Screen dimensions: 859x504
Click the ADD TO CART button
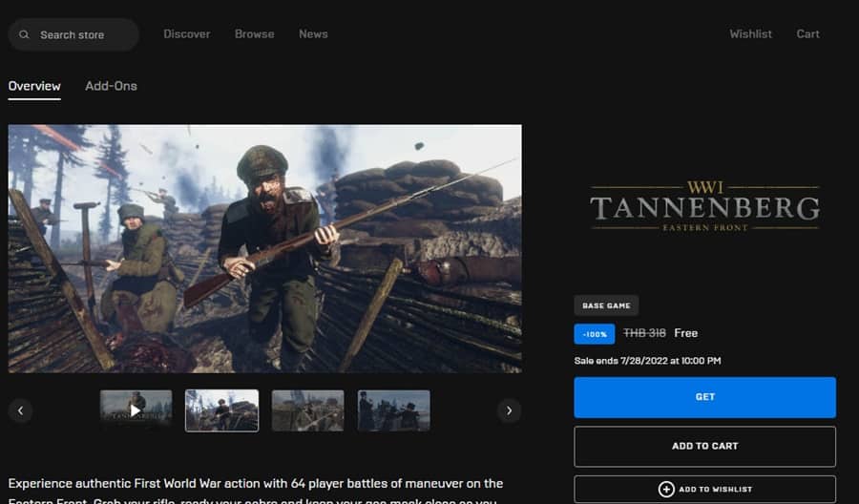click(705, 447)
